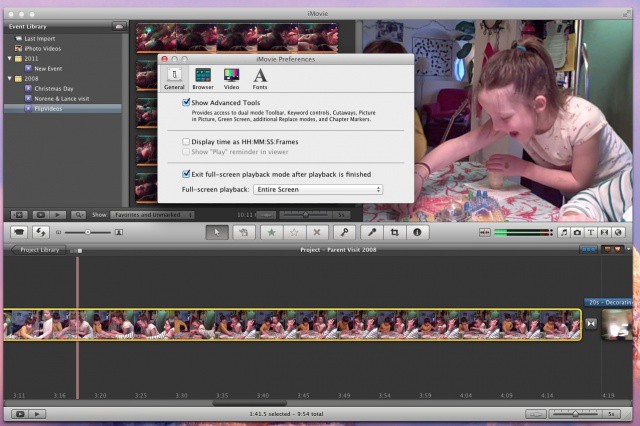Viewport: 640px width, 426px height.
Task: Open the photo browser camera icon
Action: click(578, 232)
